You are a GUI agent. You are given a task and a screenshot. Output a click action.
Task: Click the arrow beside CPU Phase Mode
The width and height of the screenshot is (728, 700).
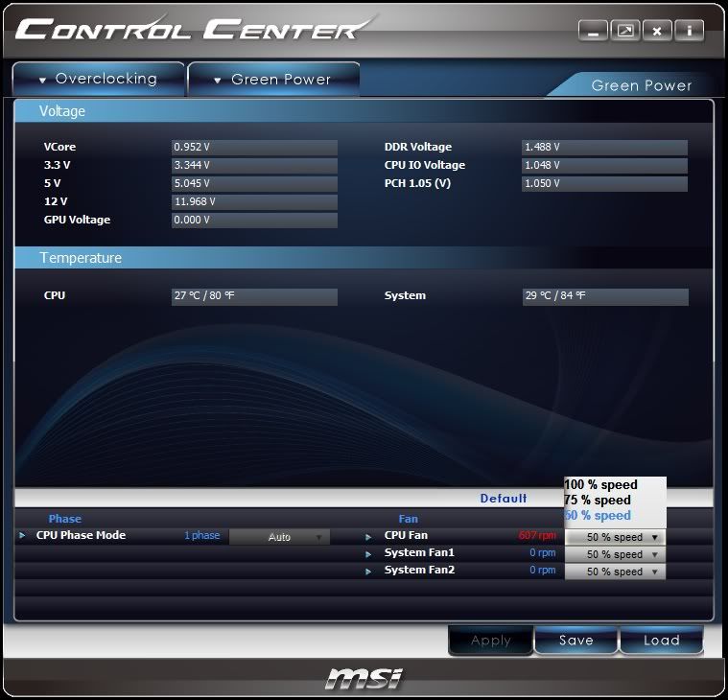(x=22, y=535)
